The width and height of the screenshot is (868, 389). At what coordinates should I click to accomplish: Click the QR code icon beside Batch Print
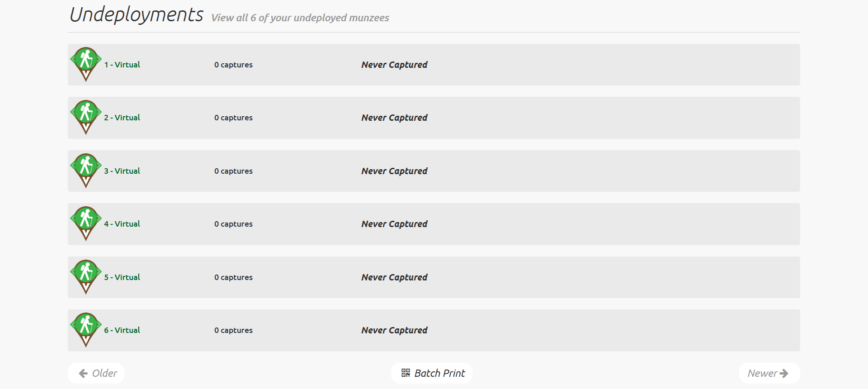(406, 373)
